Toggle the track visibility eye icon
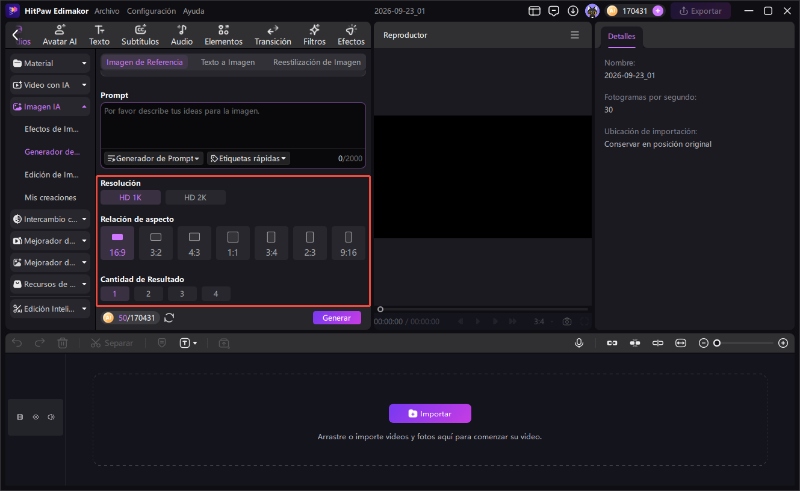Image resolution: width=800 pixels, height=491 pixels. pos(36,417)
